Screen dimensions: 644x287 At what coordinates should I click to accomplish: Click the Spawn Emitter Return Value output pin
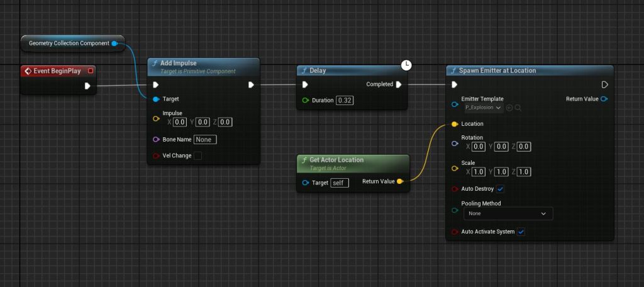click(x=604, y=99)
